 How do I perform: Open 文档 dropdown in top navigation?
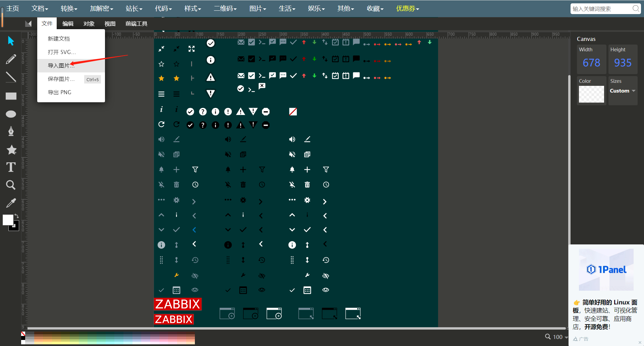[x=40, y=8]
